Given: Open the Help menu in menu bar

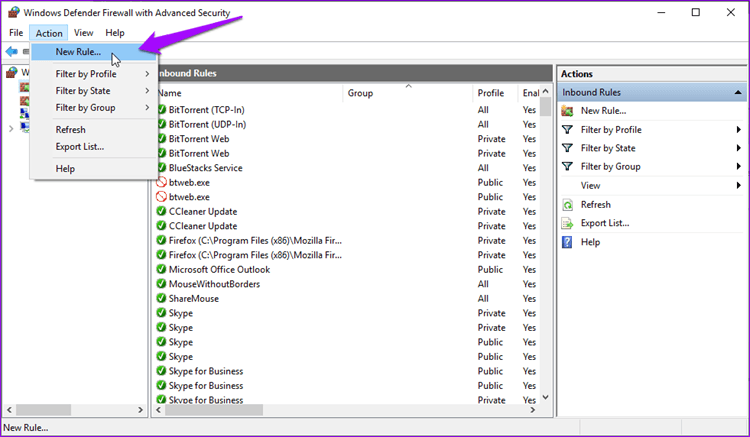Looking at the screenshot, I should click(x=115, y=33).
